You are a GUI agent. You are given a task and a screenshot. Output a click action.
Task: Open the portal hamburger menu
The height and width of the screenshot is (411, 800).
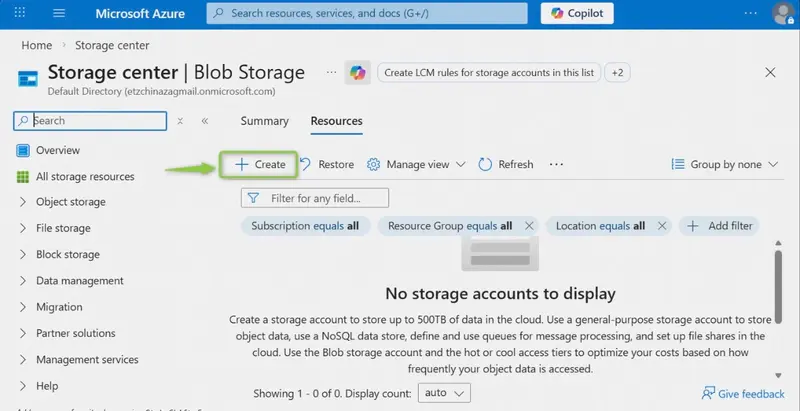59,13
